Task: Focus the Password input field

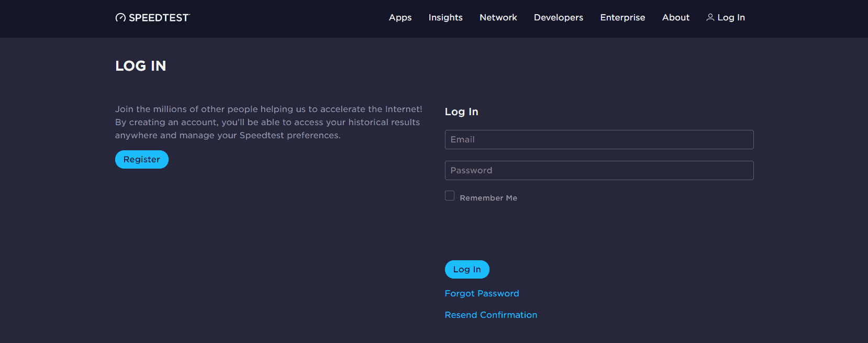Action: point(599,171)
